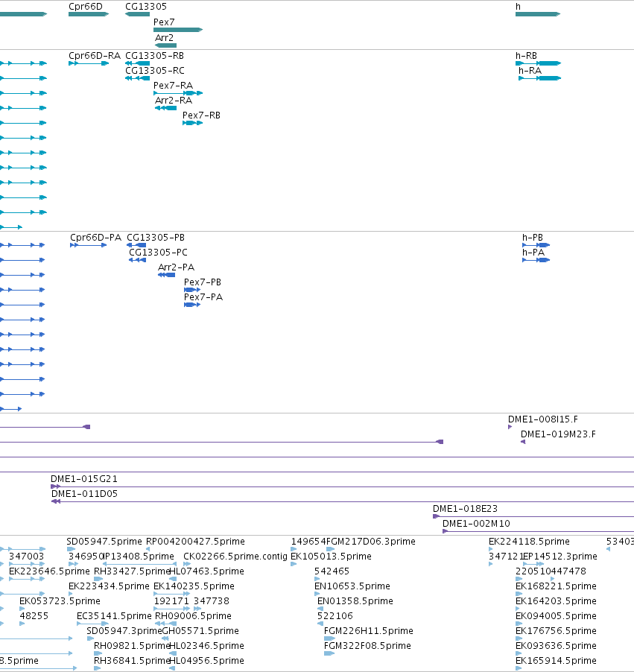
Task: Click the 347738 EST label
Action: (212, 601)
